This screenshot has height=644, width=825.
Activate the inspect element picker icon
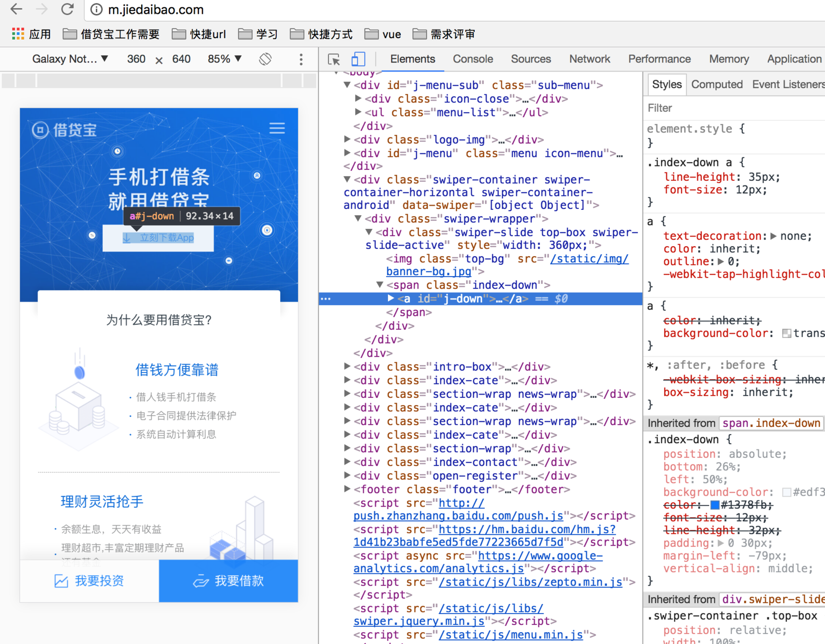(x=334, y=59)
